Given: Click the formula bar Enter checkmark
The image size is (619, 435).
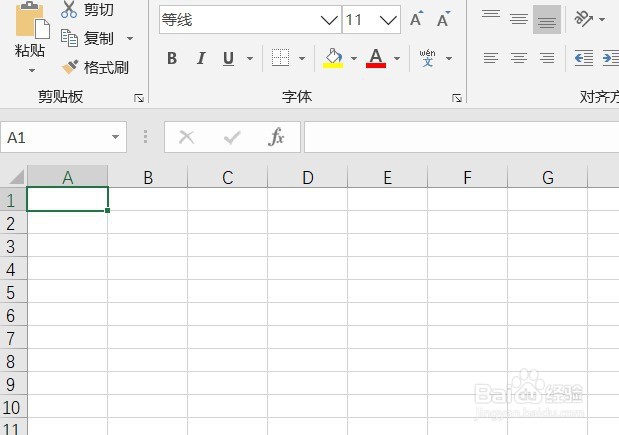Looking at the screenshot, I should pyautogui.click(x=232, y=137).
